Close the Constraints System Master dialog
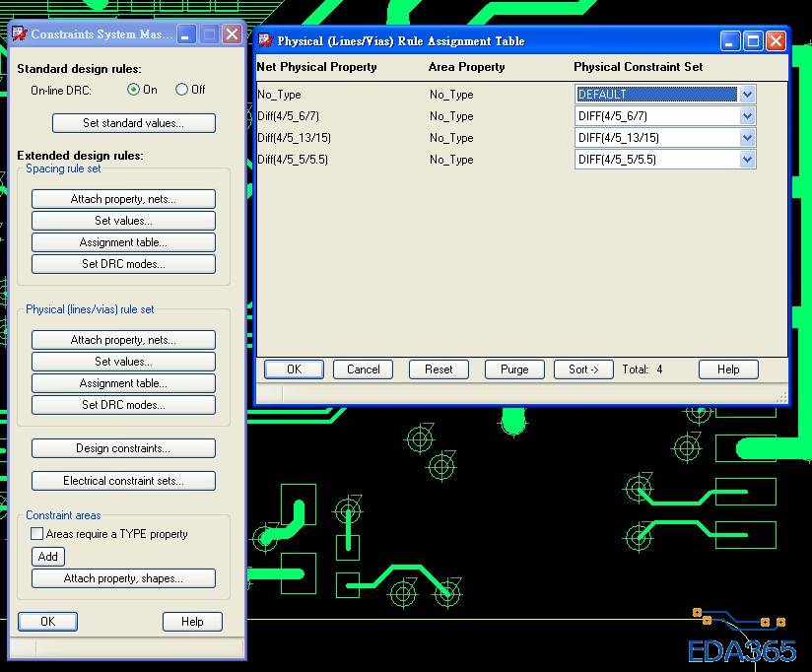Screen dimensions: 812x672 232,34
